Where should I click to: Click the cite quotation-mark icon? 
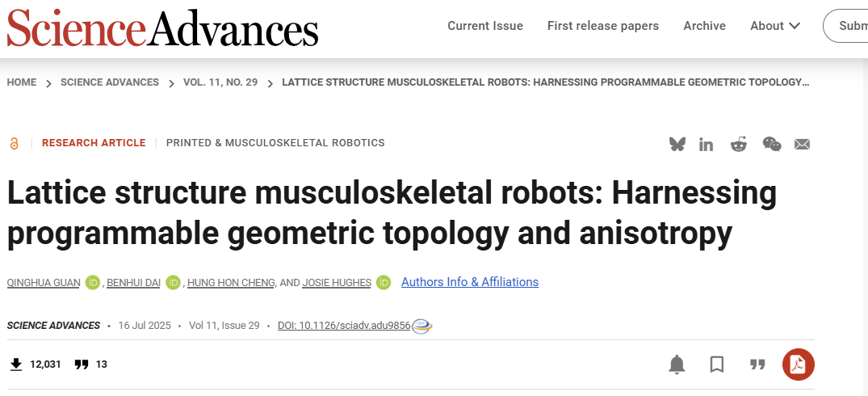click(757, 364)
